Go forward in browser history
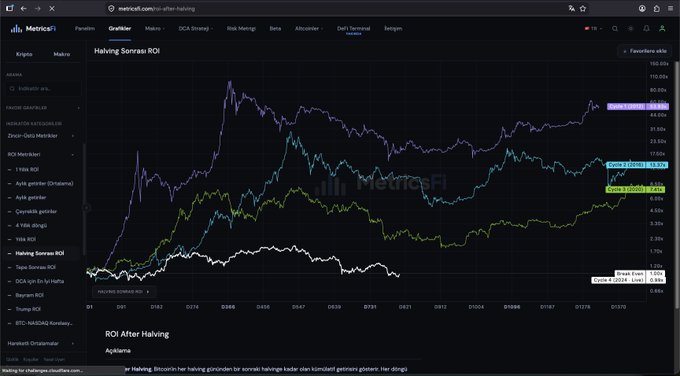 pos(38,8)
